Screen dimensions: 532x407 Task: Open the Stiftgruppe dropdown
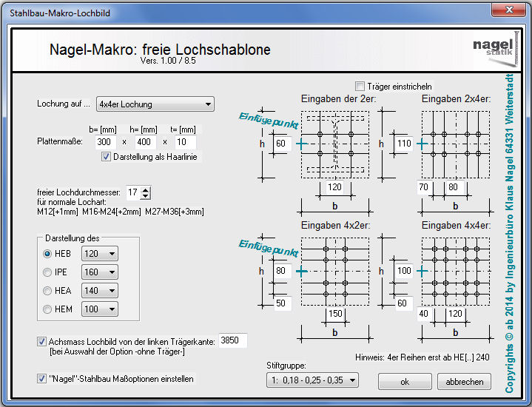click(312, 380)
